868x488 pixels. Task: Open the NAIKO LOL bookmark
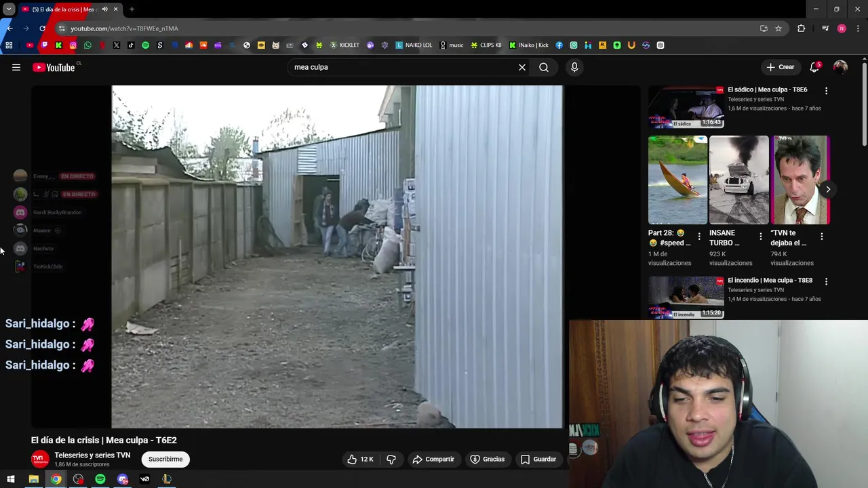[x=414, y=45]
